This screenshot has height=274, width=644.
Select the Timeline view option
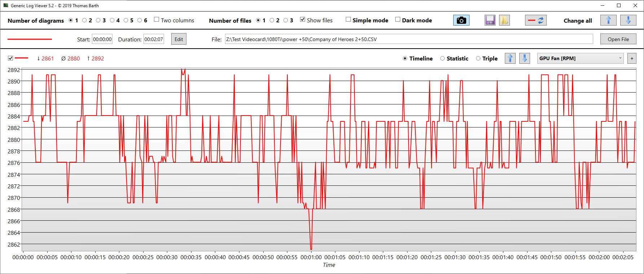coord(405,59)
